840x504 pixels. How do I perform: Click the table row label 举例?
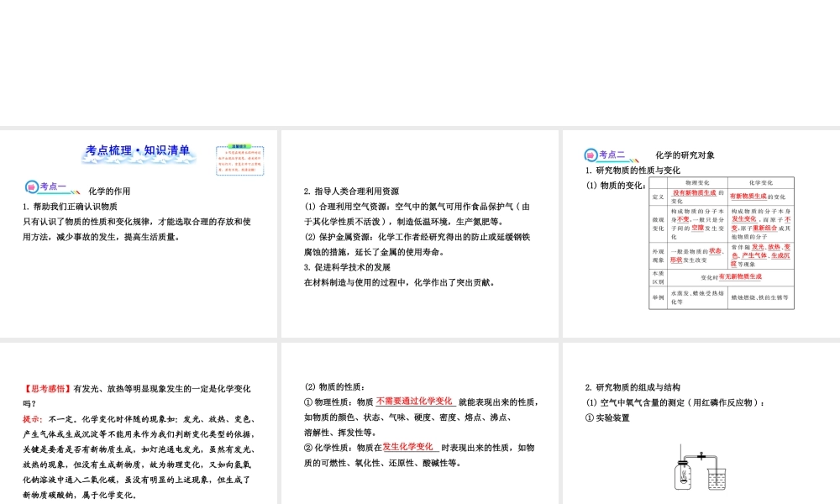[x=658, y=297]
